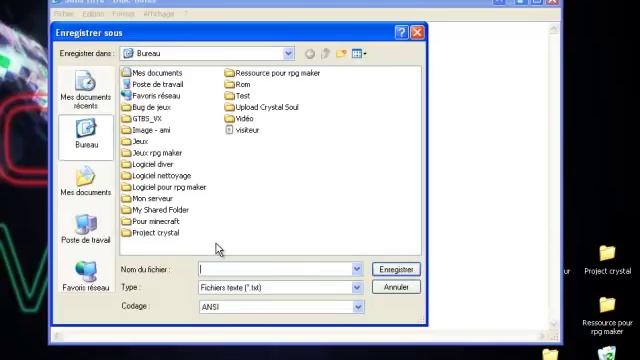Select Favoris réseau in file list
Image resolution: width=640 pixels, height=360 pixels.
[151, 96]
